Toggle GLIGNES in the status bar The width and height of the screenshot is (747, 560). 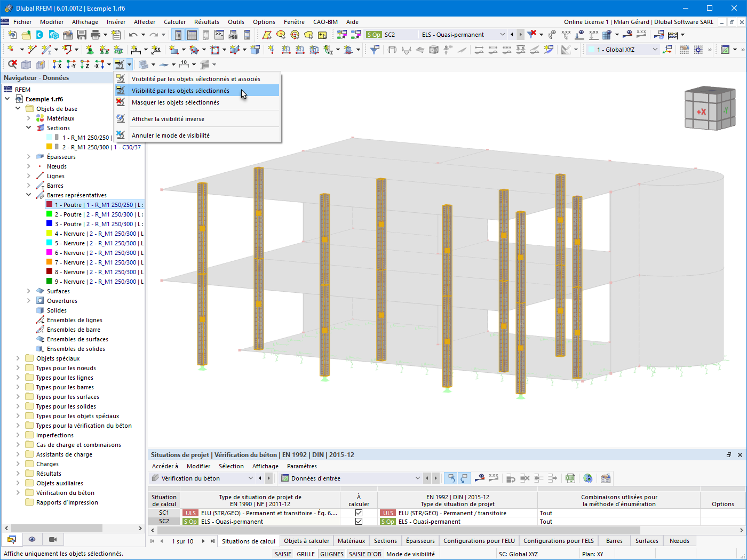tap(332, 554)
